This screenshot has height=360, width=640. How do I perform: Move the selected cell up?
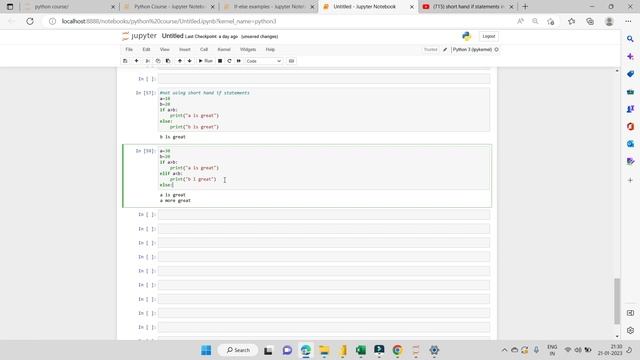pos(180,61)
